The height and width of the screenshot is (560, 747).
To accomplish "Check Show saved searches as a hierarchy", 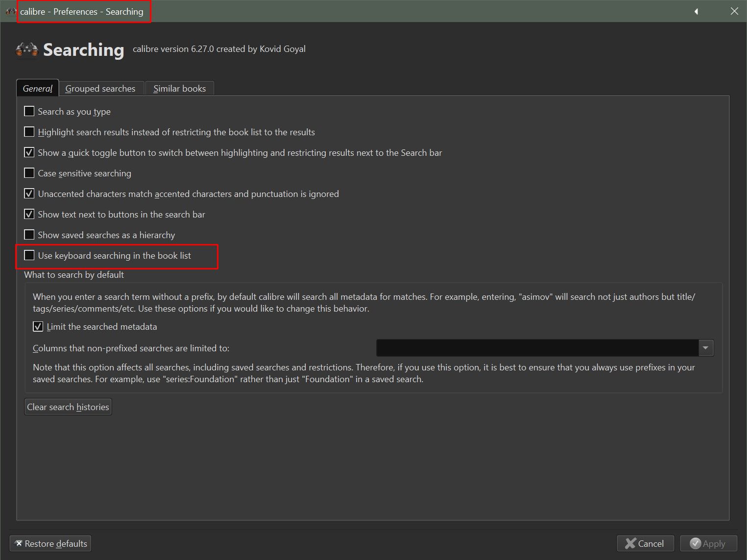I will point(29,235).
